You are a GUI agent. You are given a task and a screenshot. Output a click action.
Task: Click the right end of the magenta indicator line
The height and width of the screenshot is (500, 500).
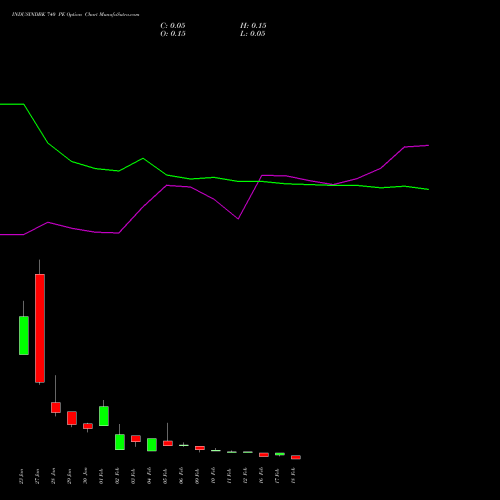tap(428, 145)
